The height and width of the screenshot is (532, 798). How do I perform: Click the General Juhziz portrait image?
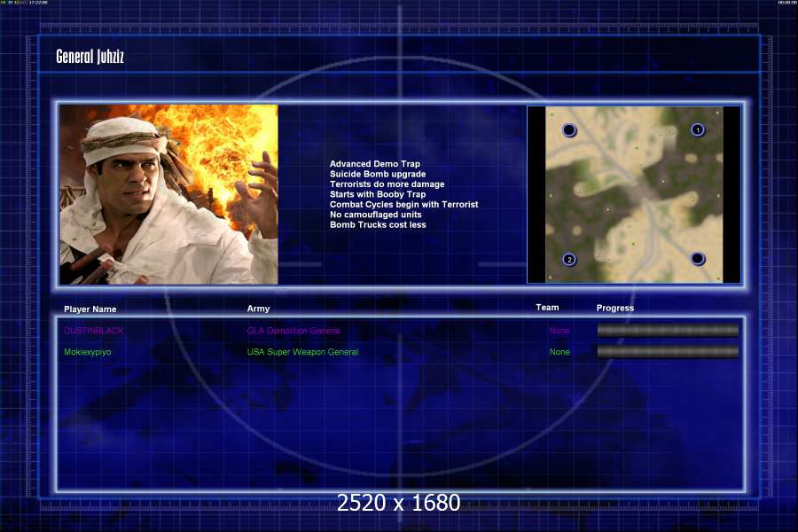(169, 194)
